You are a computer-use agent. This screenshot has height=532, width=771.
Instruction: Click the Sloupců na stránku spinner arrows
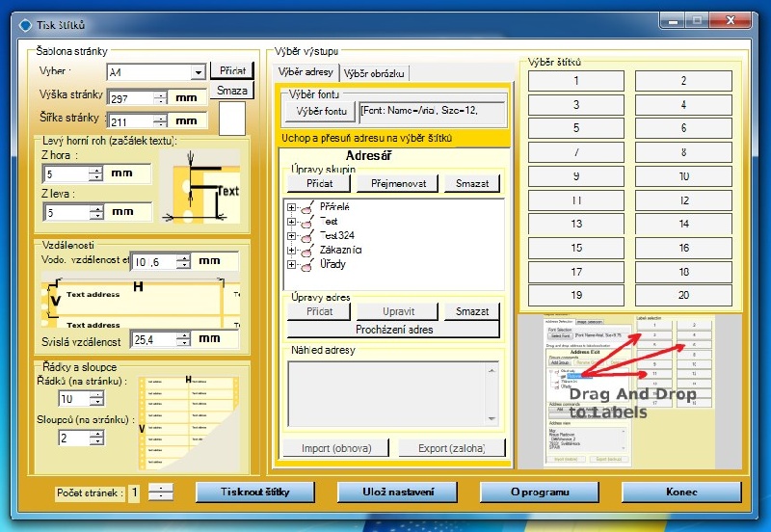(x=97, y=438)
